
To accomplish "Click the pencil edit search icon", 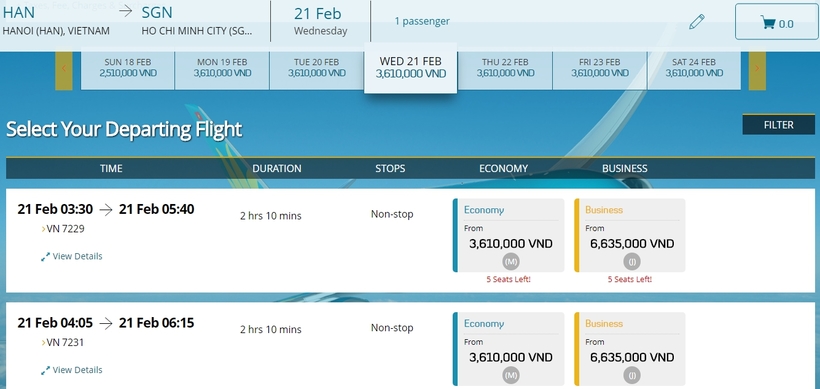I will 697,21.
